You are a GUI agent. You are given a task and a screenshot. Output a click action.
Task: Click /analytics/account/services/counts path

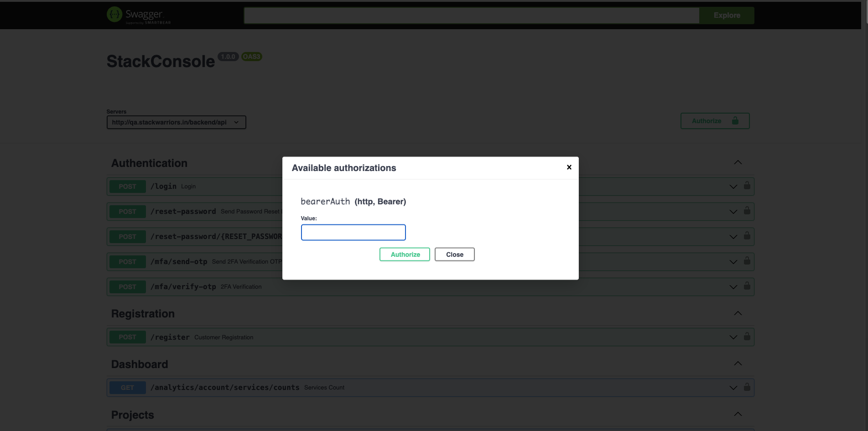pos(225,388)
